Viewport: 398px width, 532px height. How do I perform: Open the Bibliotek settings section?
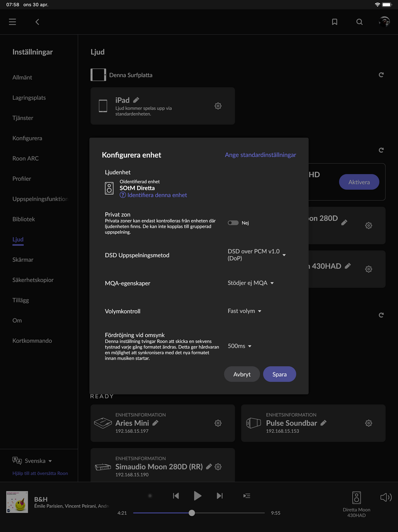tap(24, 219)
